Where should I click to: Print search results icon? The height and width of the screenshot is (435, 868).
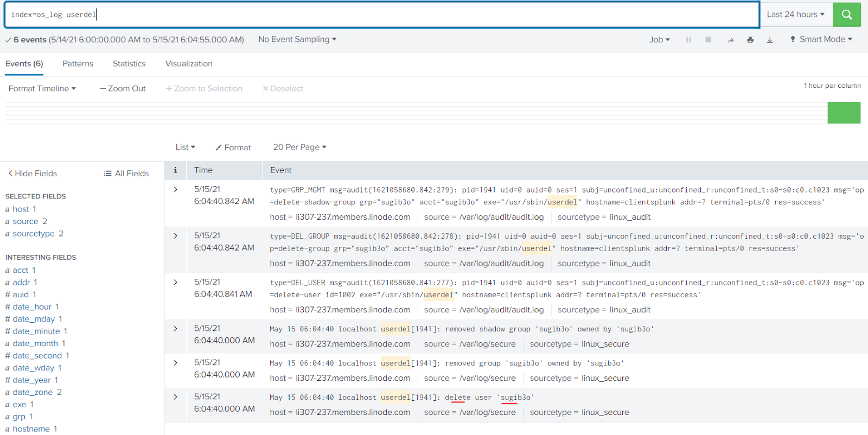750,40
